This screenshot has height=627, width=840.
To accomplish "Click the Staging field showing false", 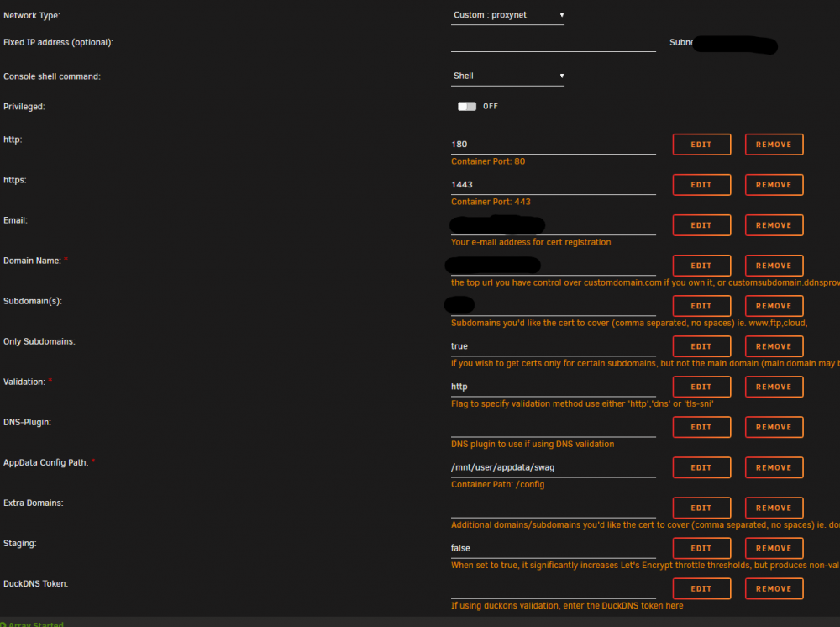I will 554,548.
